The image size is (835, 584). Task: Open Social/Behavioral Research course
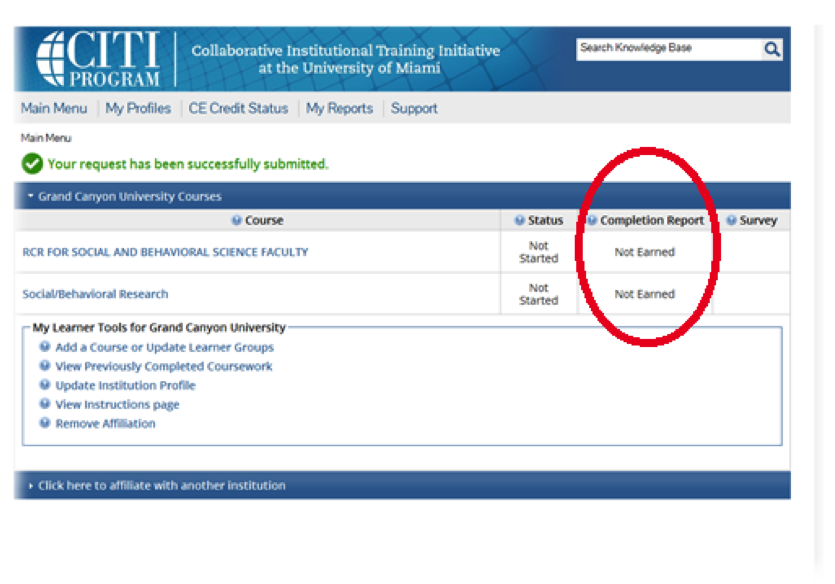click(x=95, y=294)
